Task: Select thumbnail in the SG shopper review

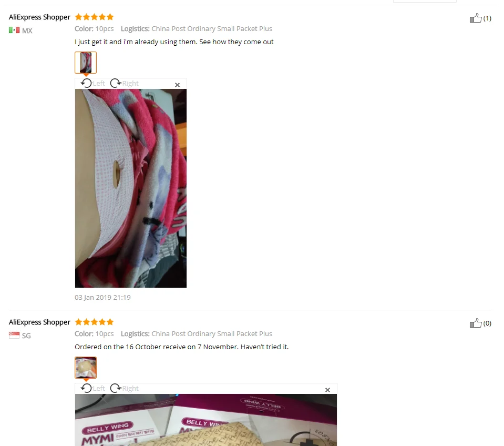Action: click(86, 368)
